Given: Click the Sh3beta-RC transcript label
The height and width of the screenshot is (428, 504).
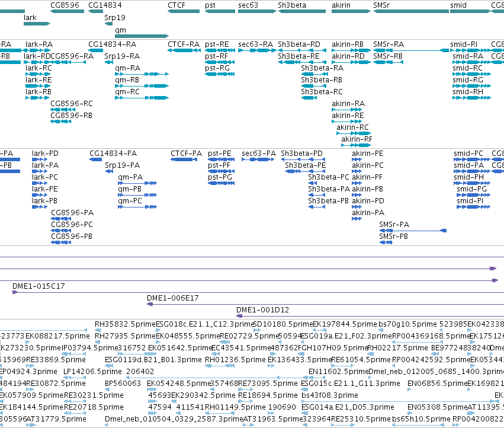Looking at the screenshot, I should (322, 92).
